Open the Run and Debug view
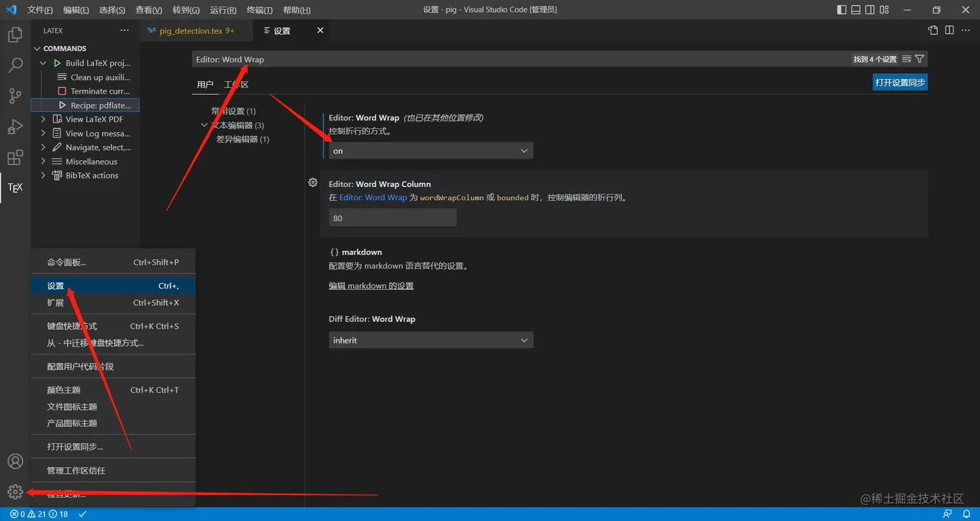 click(15, 126)
